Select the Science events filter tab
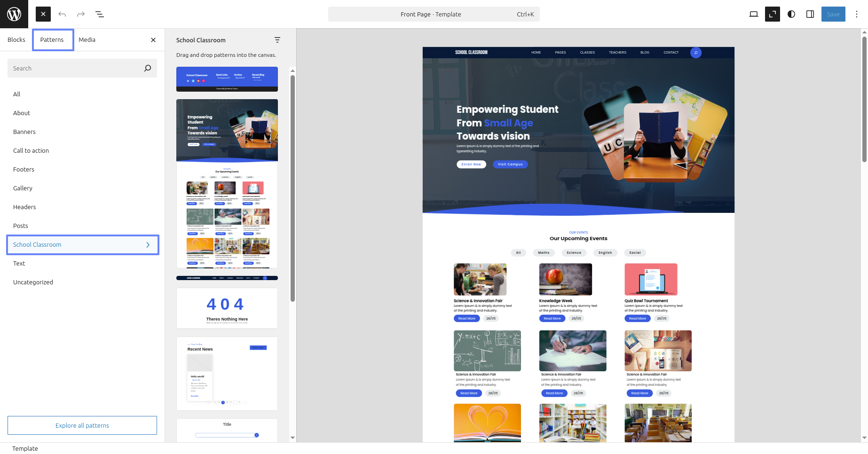Image resolution: width=868 pixels, height=454 pixels. 574,253
